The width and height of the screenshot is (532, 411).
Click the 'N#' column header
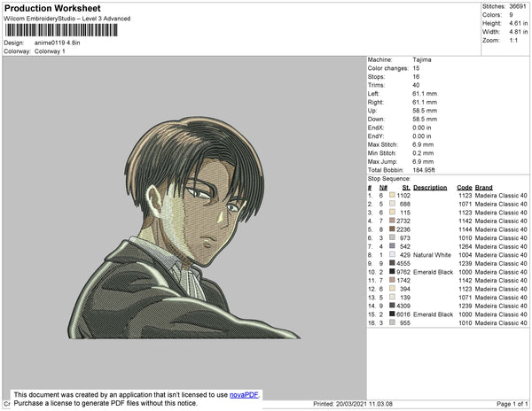tap(383, 188)
